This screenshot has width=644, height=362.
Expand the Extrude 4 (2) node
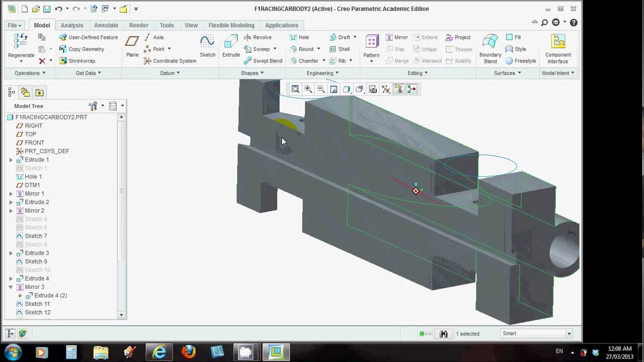pyautogui.click(x=20, y=296)
